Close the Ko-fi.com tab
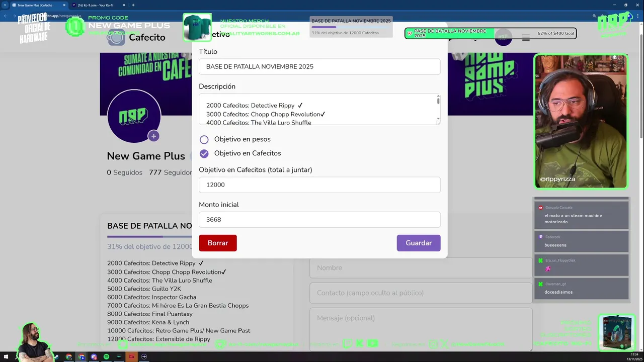Viewport: 644px width, 362px height. click(124, 5)
